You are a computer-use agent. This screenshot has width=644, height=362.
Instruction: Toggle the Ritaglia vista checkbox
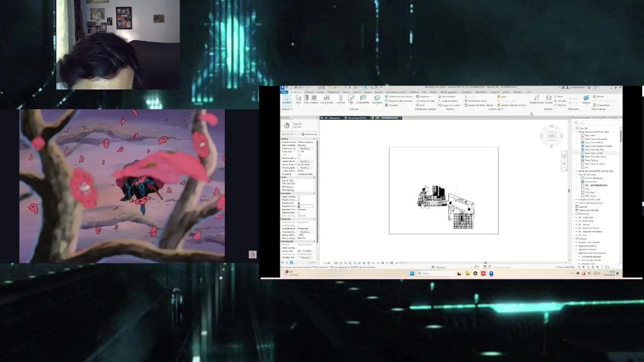click(x=299, y=203)
